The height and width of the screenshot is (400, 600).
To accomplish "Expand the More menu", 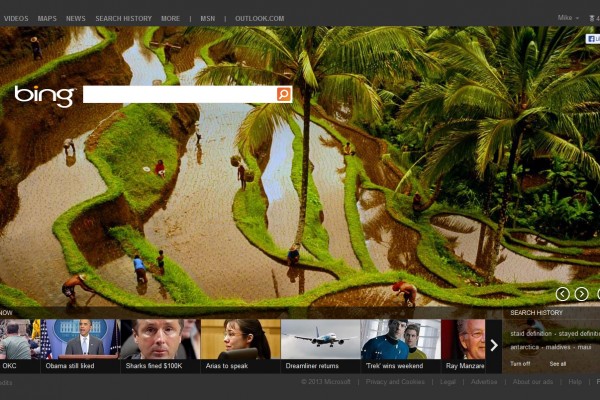I will point(170,18).
